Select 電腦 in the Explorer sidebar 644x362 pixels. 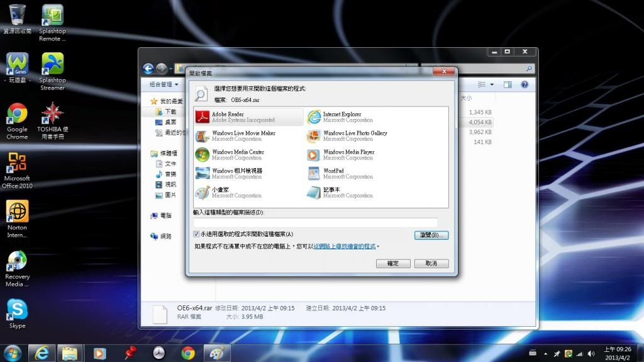(161, 215)
